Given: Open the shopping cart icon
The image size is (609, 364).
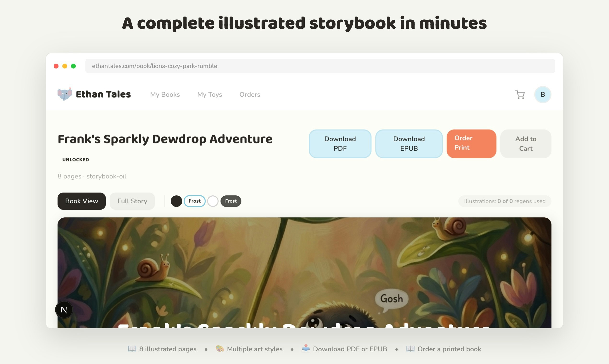Looking at the screenshot, I should click(x=520, y=94).
